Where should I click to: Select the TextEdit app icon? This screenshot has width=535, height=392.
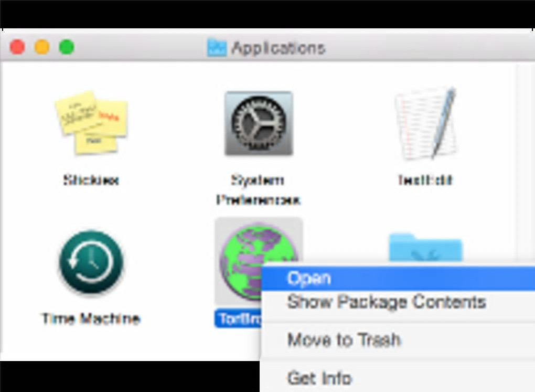click(426, 123)
